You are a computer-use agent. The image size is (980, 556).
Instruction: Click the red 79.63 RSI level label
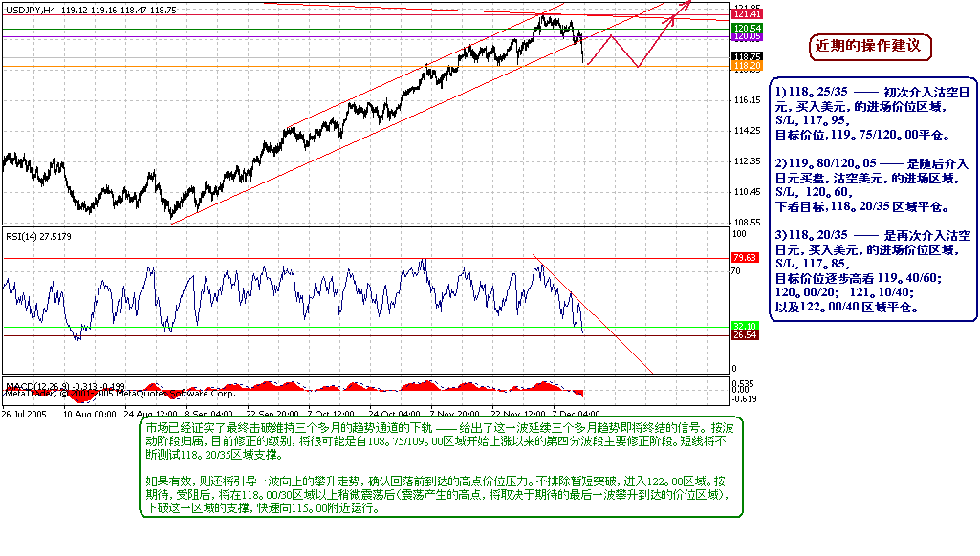point(745,257)
